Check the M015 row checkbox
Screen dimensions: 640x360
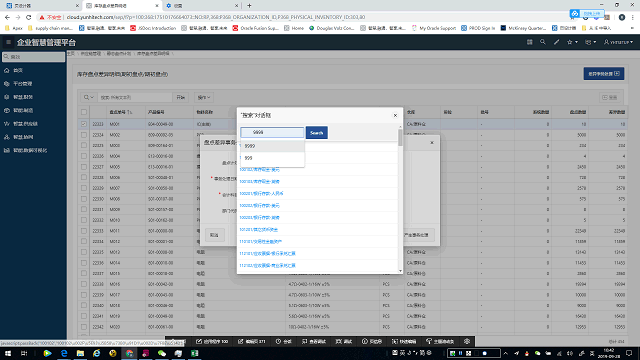pyautogui.click(x=84, y=273)
